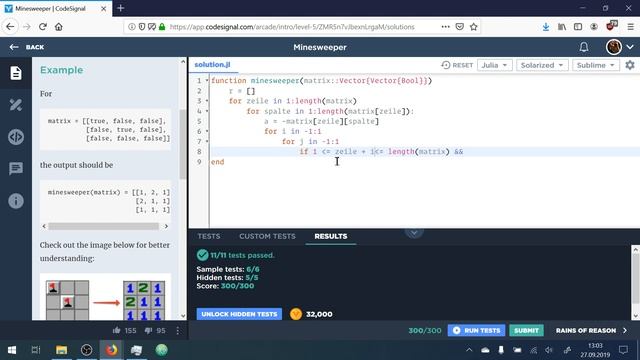Screen dimensions: 640x360
Task: Open the task more options menu
Action: pyautogui.click(x=178, y=330)
